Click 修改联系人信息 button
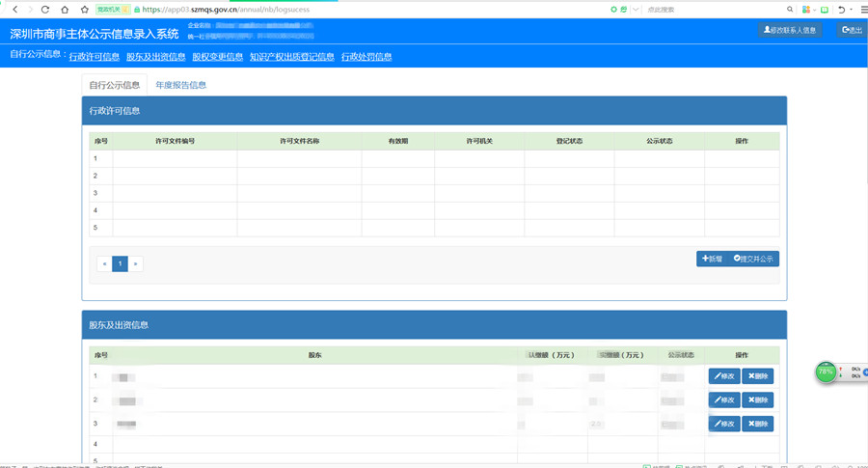 [x=789, y=30]
